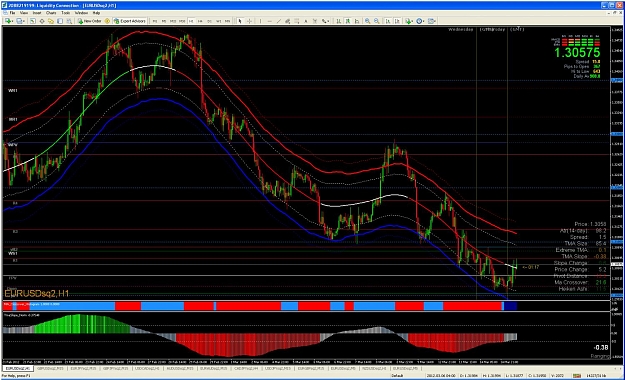Toggle the Expert Advisors button
The height and width of the screenshot is (380, 625).
tap(130, 21)
